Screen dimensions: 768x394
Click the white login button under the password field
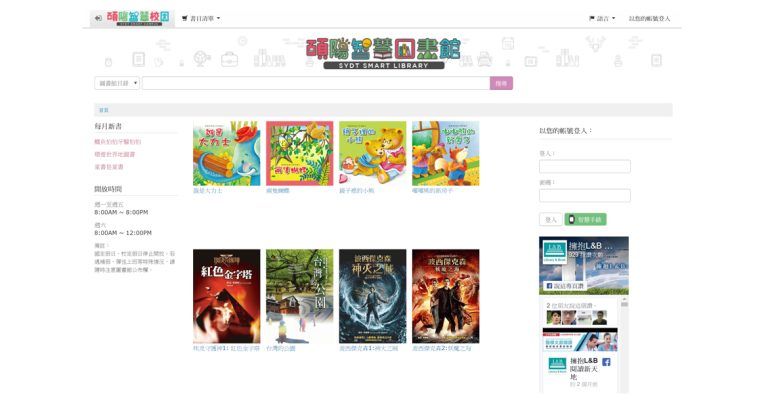click(551, 220)
